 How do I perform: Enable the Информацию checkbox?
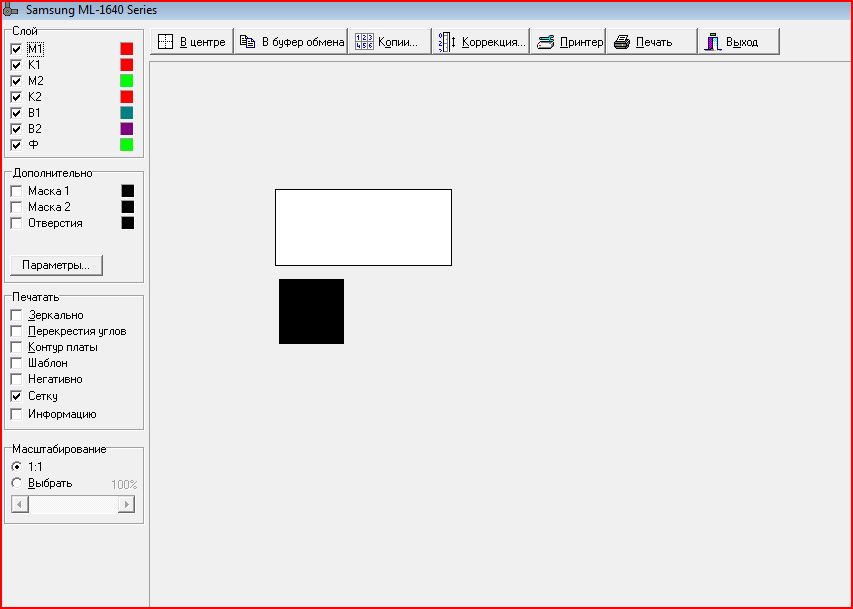coord(16,414)
